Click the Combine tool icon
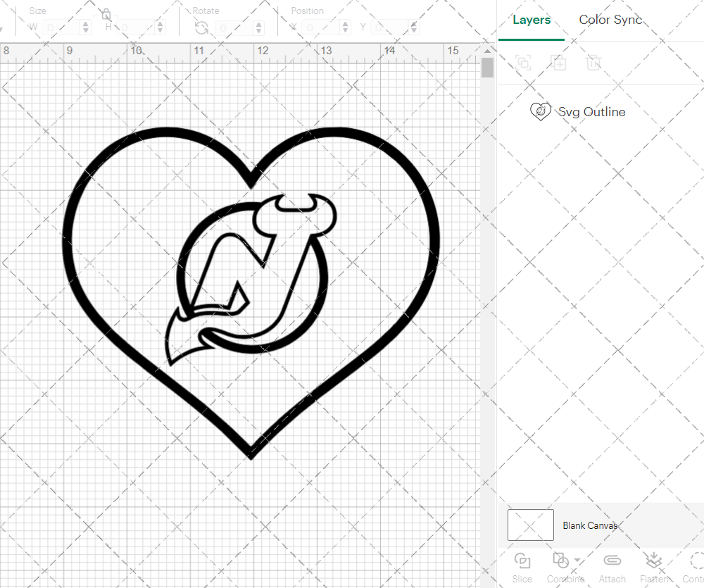704x588 pixels. click(560, 561)
